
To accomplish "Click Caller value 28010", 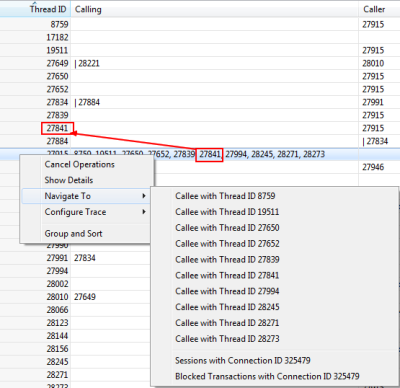I will click(x=373, y=63).
